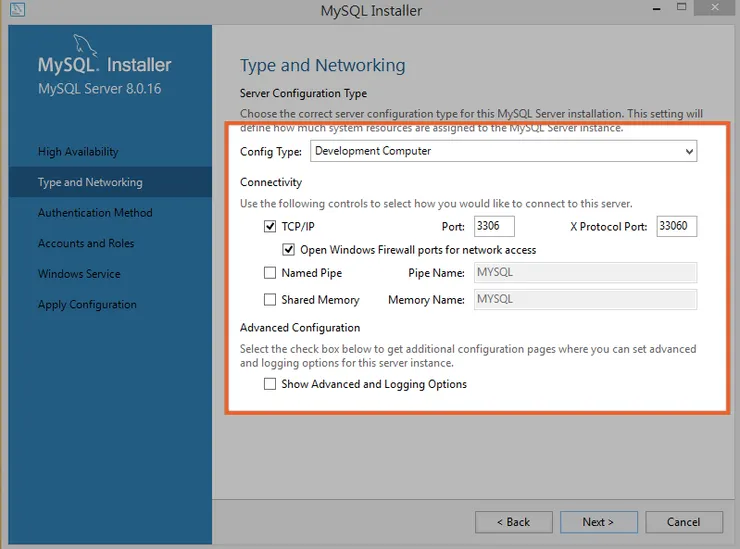Open Accounts and Roles step

coord(86,244)
